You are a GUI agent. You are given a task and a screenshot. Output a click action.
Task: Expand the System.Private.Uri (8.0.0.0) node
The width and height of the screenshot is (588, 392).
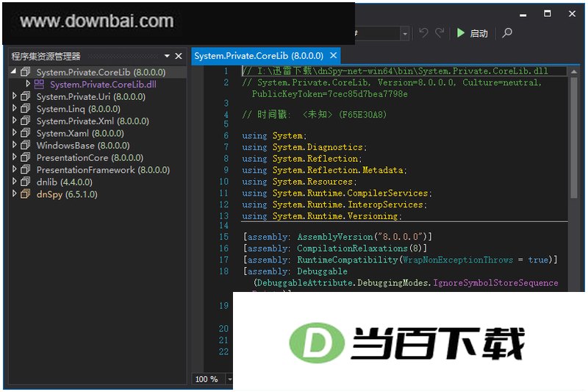coord(14,96)
